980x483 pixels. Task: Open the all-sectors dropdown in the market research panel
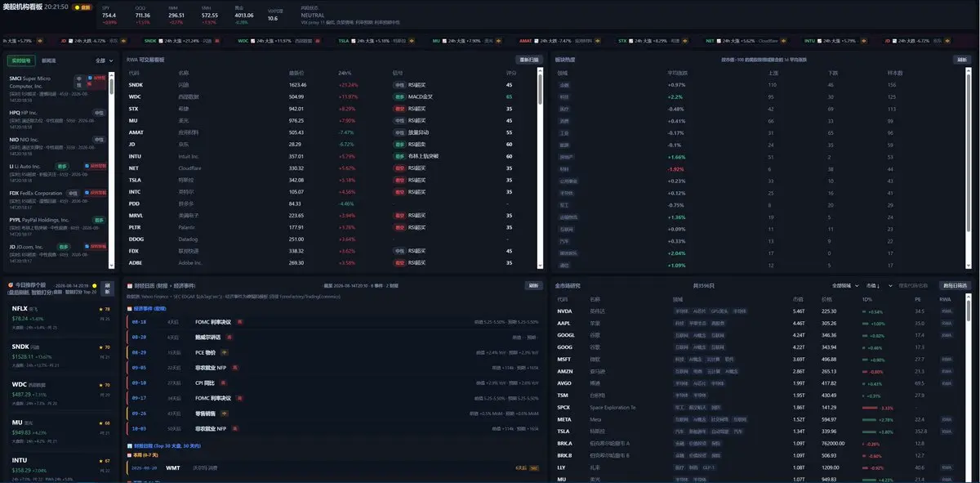[845, 286]
